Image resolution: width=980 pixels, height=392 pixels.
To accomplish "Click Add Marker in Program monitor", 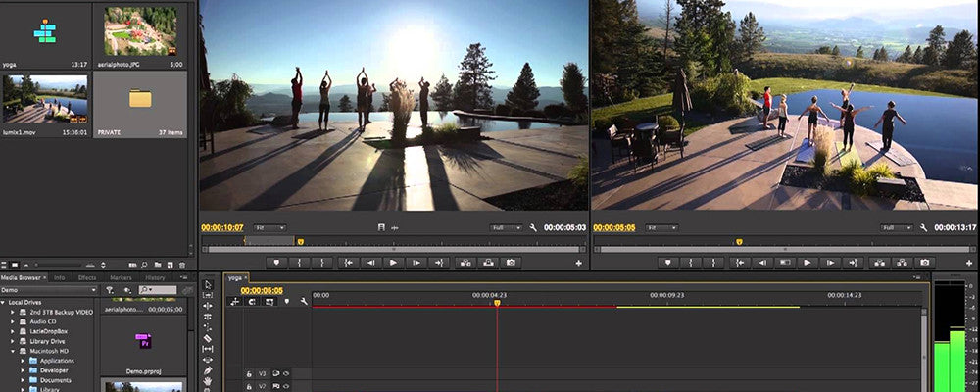I will tap(669, 263).
